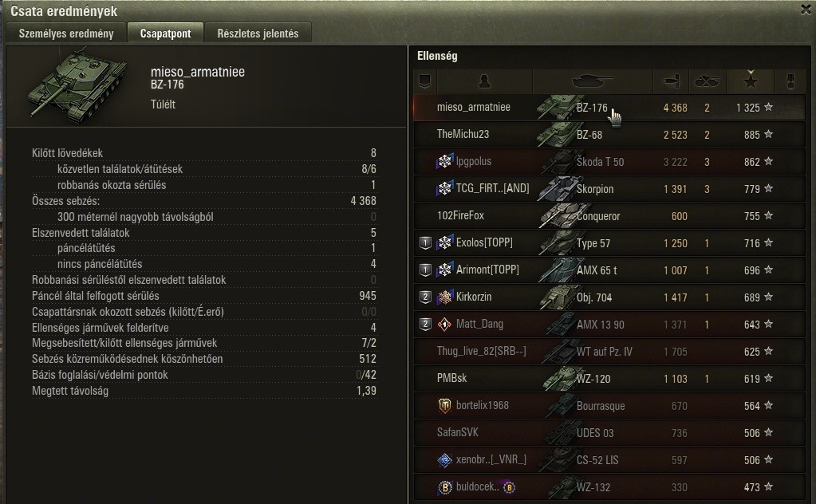Select the 102FireFox Conqueror row
The height and width of the screenshot is (504, 816).
coord(609,216)
